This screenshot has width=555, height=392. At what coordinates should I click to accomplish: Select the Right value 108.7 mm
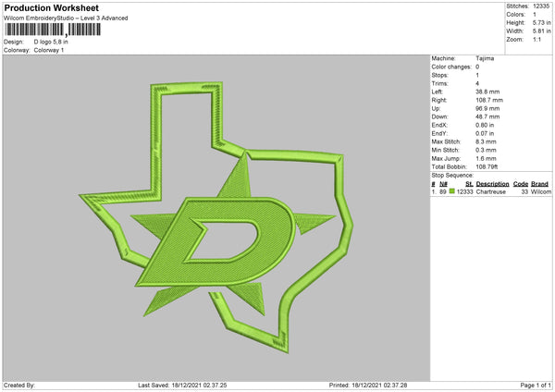[489, 101]
